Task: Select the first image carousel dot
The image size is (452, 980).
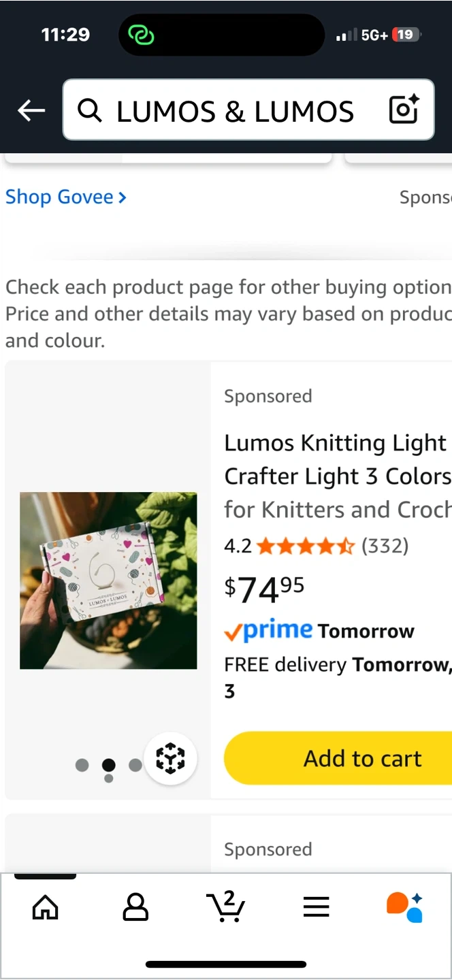Action: pyautogui.click(x=82, y=765)
